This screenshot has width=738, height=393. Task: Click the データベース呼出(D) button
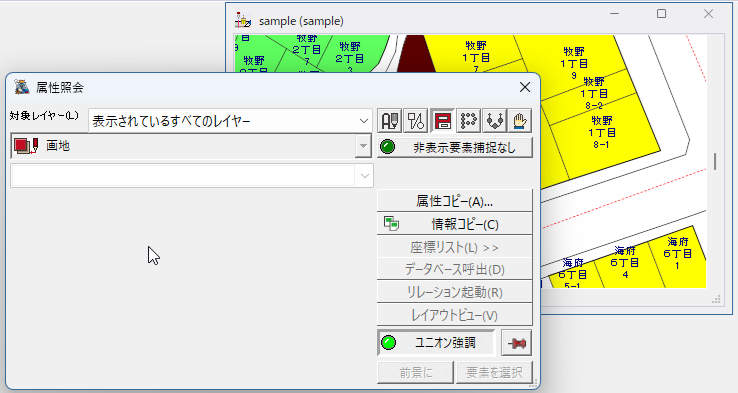pos(455,270)
